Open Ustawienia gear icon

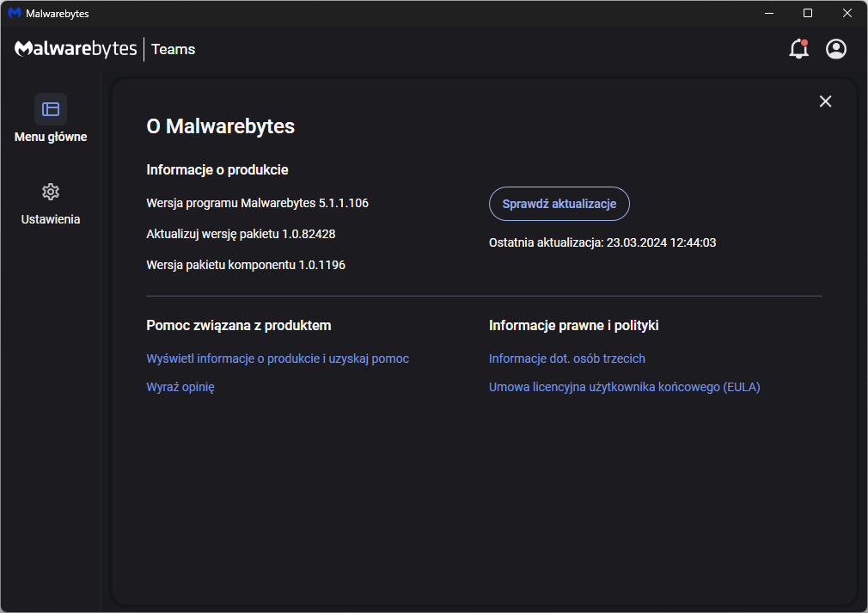(x=51, y=192)
